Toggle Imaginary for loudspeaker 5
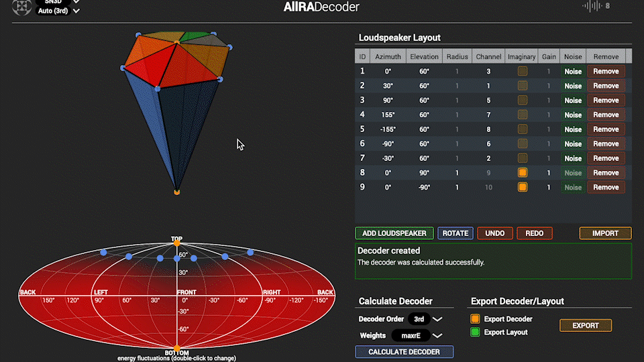Viewport: 644px width, 362px height. click(523, 129)
